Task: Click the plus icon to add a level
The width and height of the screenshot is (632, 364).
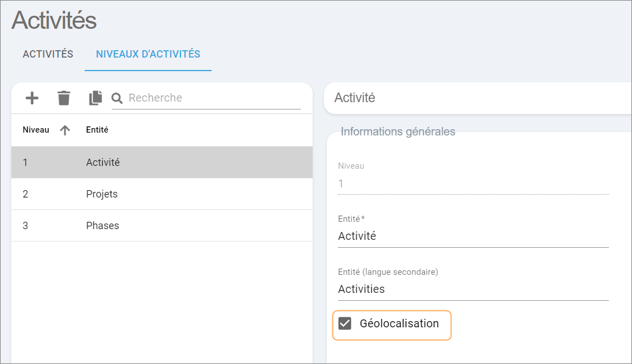Action: (32, 98)
